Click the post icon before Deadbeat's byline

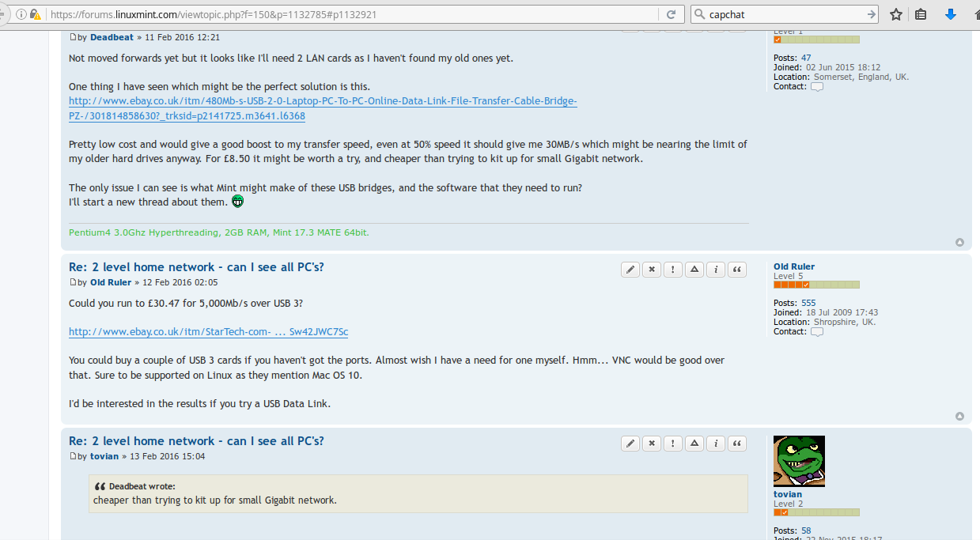73,37
